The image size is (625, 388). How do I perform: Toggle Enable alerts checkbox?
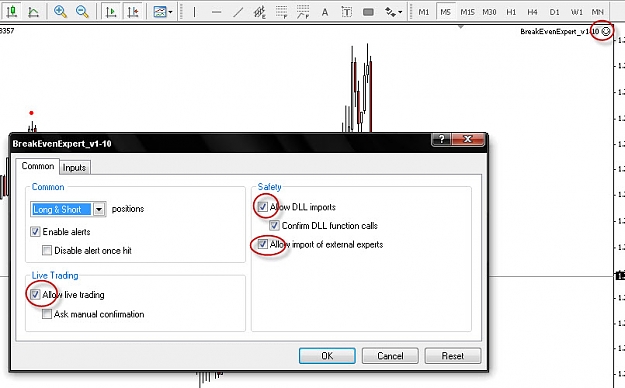(35, 232)
